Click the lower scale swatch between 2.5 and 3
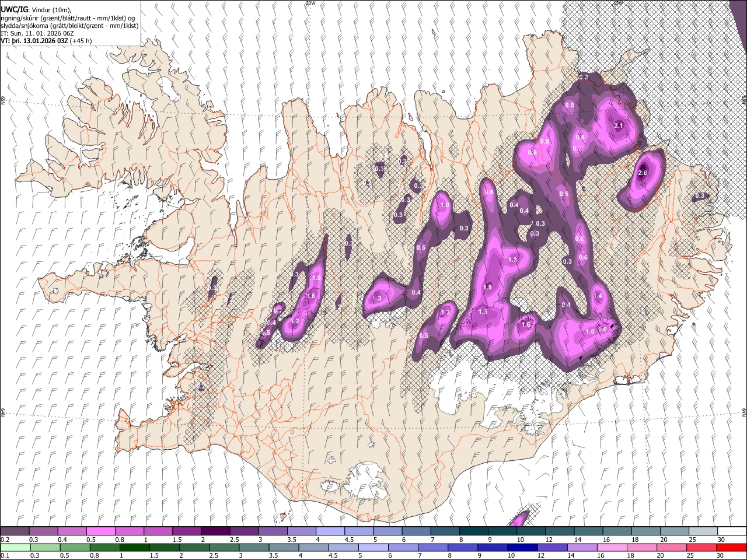The image size is (747, 560). pos(225,547)
